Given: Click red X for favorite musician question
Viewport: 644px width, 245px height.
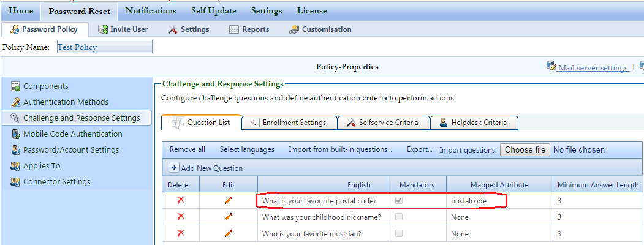Looking at the screenshot, I should 181,233.
